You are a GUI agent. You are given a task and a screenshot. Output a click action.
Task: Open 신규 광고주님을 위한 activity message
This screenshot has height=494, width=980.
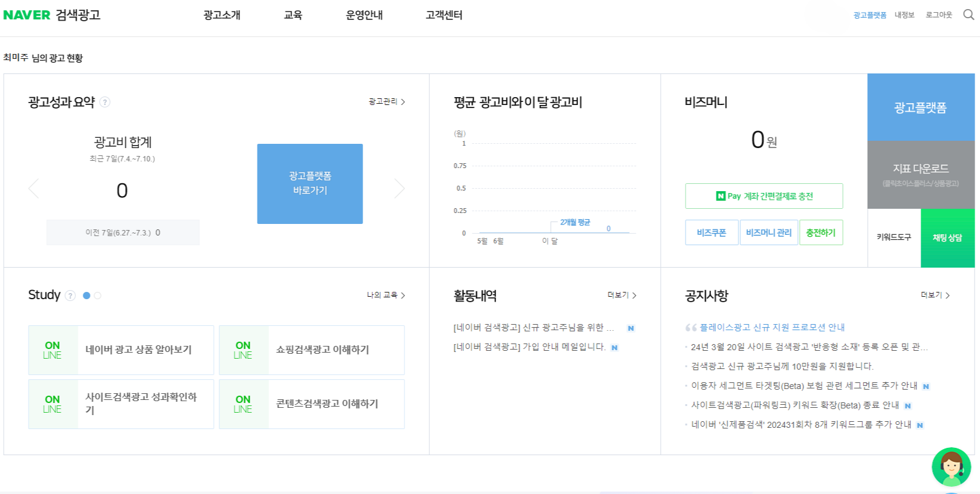coord(534,328)
